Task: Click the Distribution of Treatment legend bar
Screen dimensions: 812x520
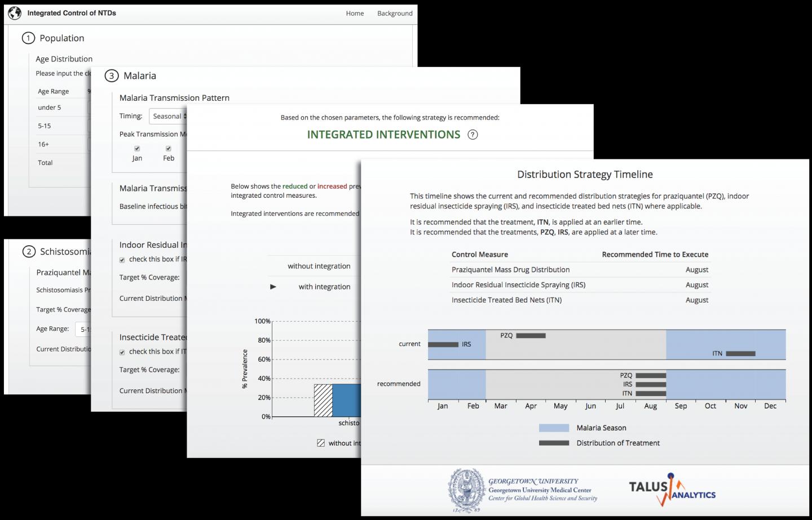Action: [555, 443]
